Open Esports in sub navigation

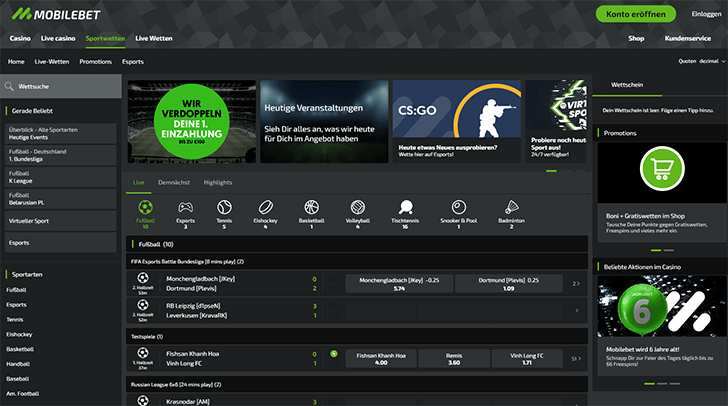click(x=133, y=62)
